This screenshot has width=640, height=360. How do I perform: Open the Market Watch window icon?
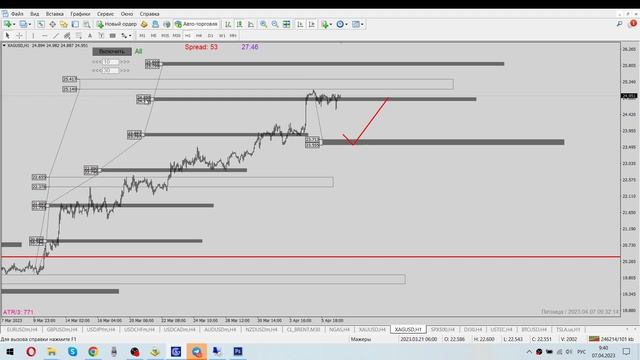pyautogui.click(x=41, y=24)
